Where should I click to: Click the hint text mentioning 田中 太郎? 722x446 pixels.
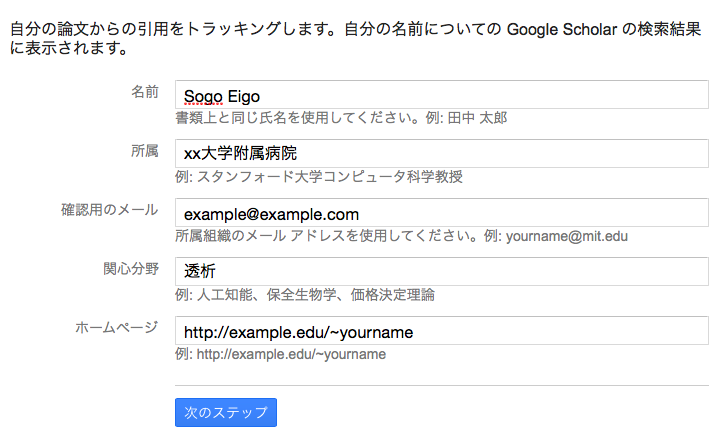(x=341, y=119)
